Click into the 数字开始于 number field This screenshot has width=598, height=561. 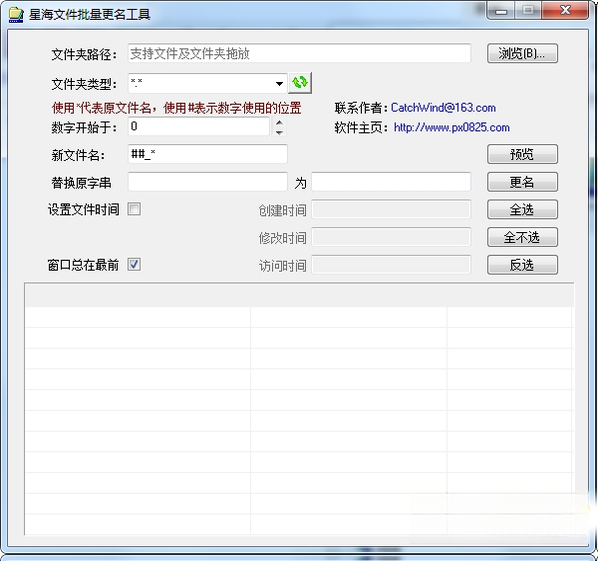pyautogui.click(x=199, y=127)
